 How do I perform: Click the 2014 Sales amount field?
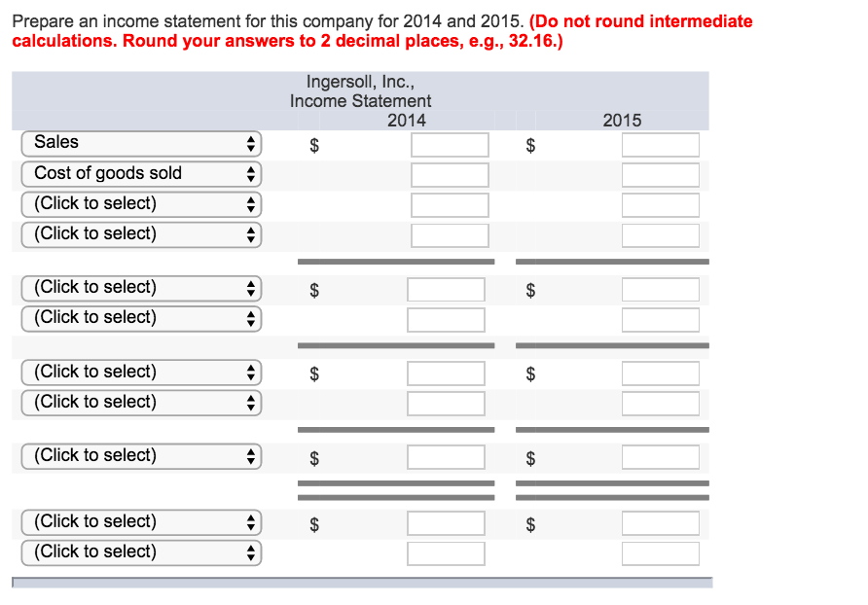(x=450, y=145)
